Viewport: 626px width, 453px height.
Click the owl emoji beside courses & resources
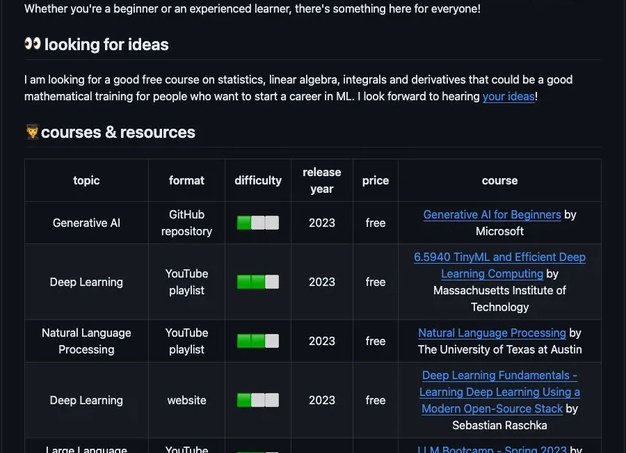pos(32,132)
